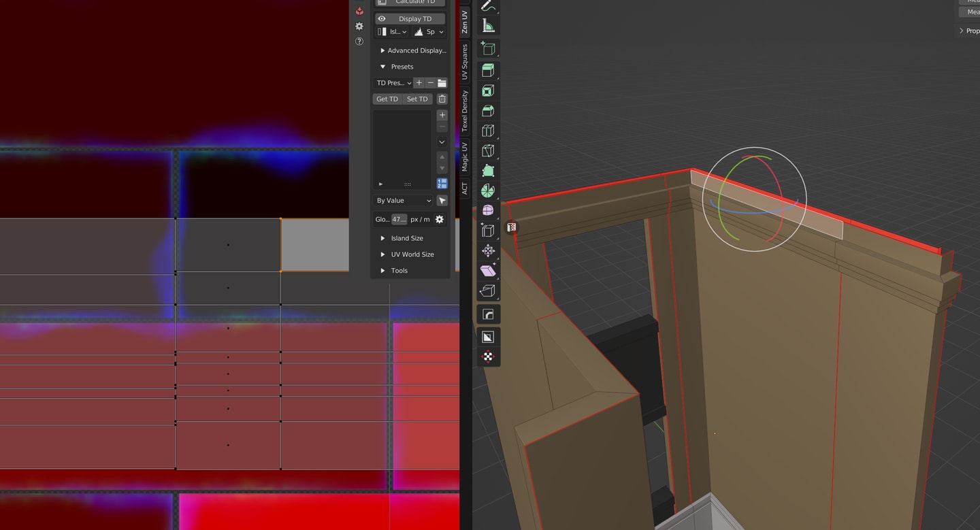Click the rounded-corner tool icon below Rip Region
Screen dimensions: 980x530
488,314
